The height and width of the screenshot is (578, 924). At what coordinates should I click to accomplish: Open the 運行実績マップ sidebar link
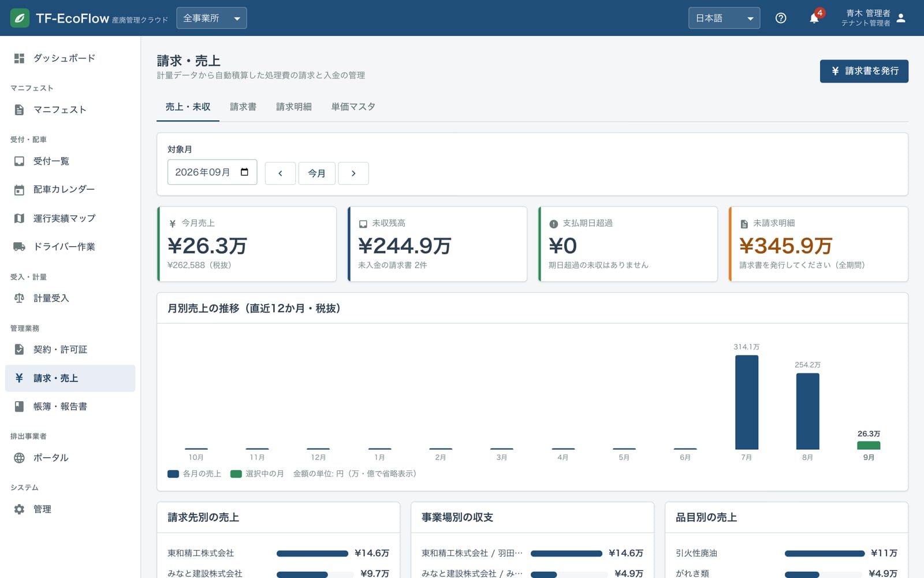tap(70, 218)
